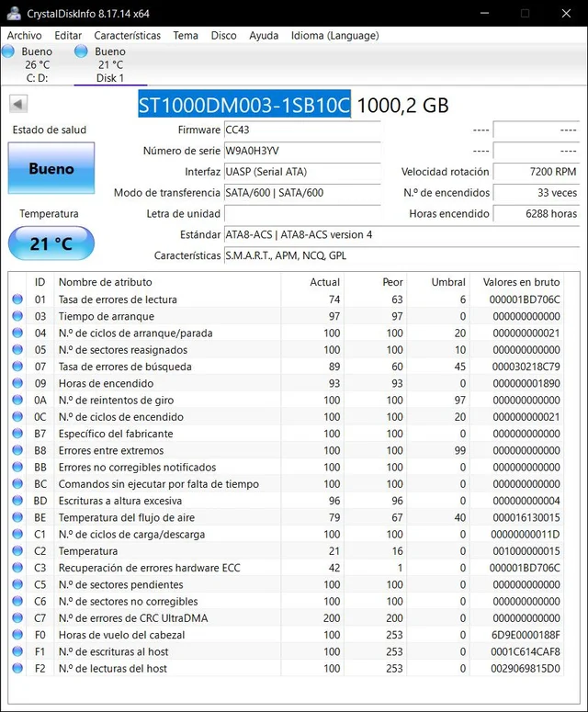This screenshot has height=712, width=588.
Task: Click status dot for Tasa de errores de búsqueda
Action: [17, 367]
